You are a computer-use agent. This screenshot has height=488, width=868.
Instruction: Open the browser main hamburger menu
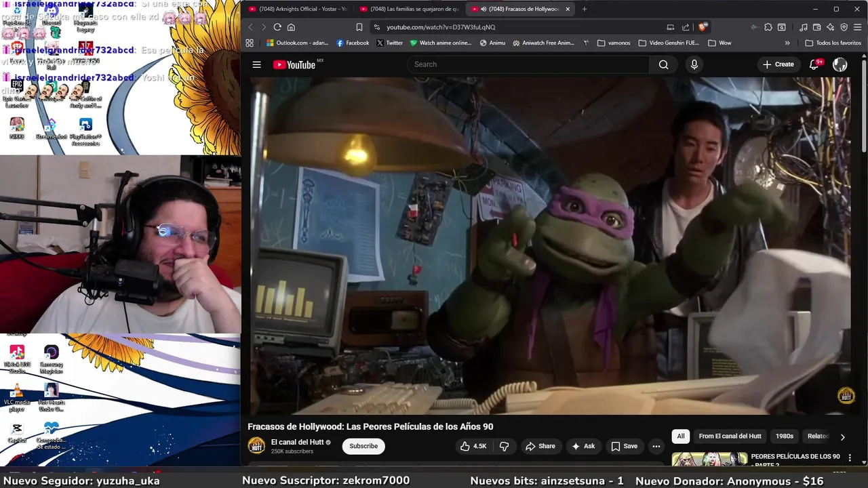858,27
